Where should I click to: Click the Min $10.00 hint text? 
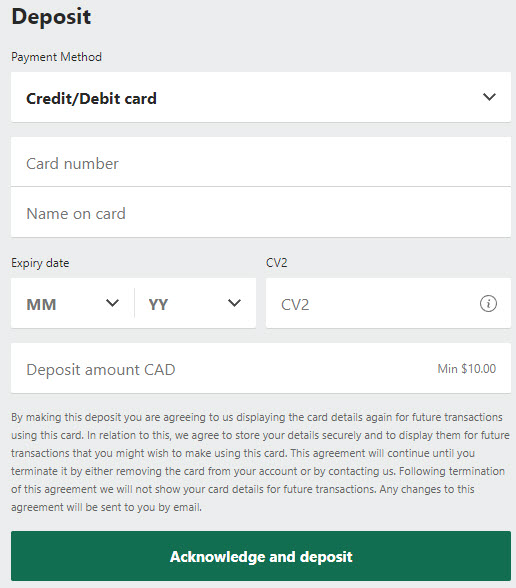pyautogui.click(x=467, y=369)
